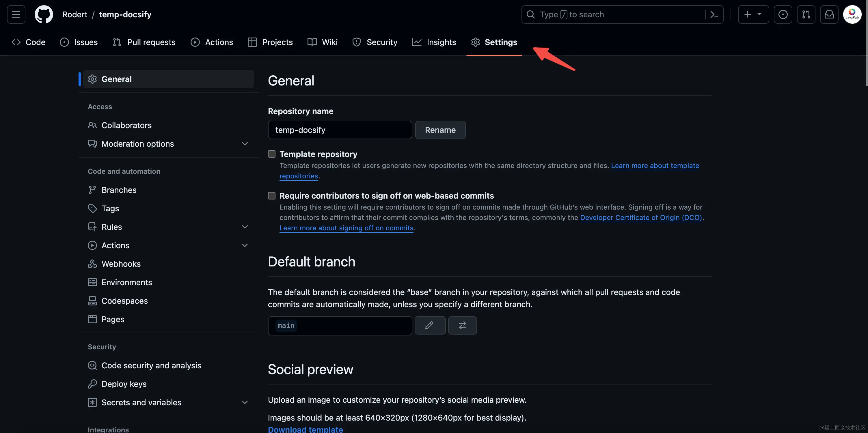Open the Pages settings item
The image size is (868, 433).
point(113,319)
